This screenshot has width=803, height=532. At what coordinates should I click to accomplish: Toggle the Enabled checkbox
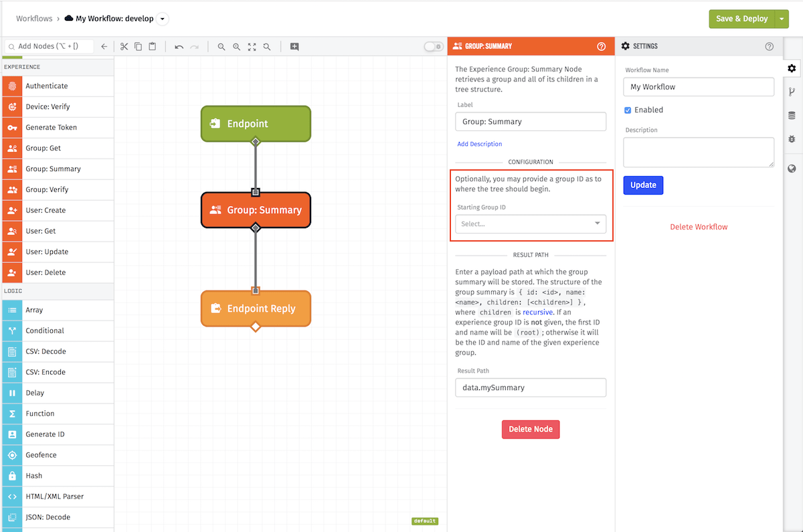628,110
